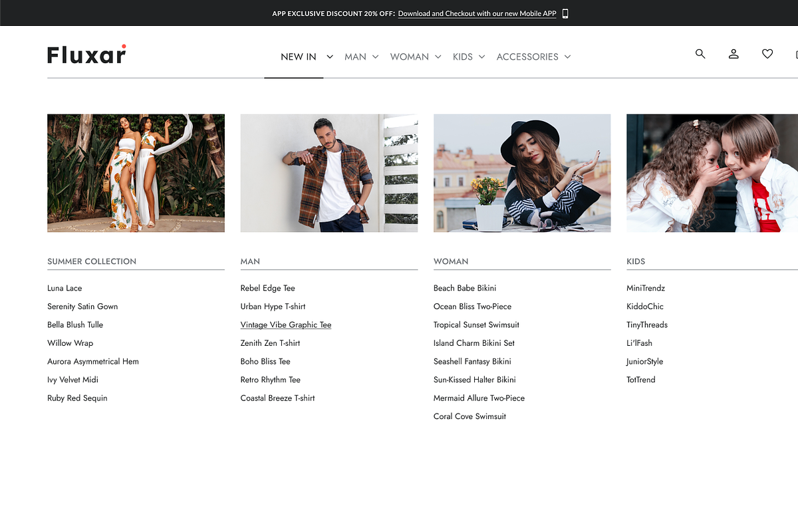Click the MAN column heading
The width and height of the screenshot is (798, 532).
click(250, 261)
